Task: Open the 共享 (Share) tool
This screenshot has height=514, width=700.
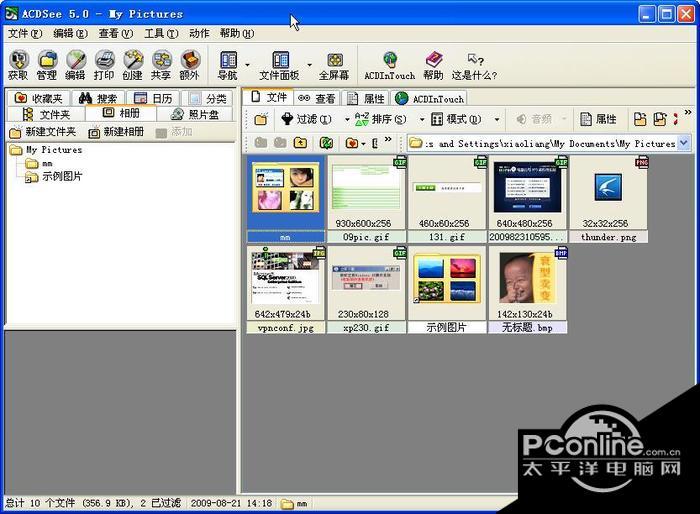Action: [x=161, y=65]
